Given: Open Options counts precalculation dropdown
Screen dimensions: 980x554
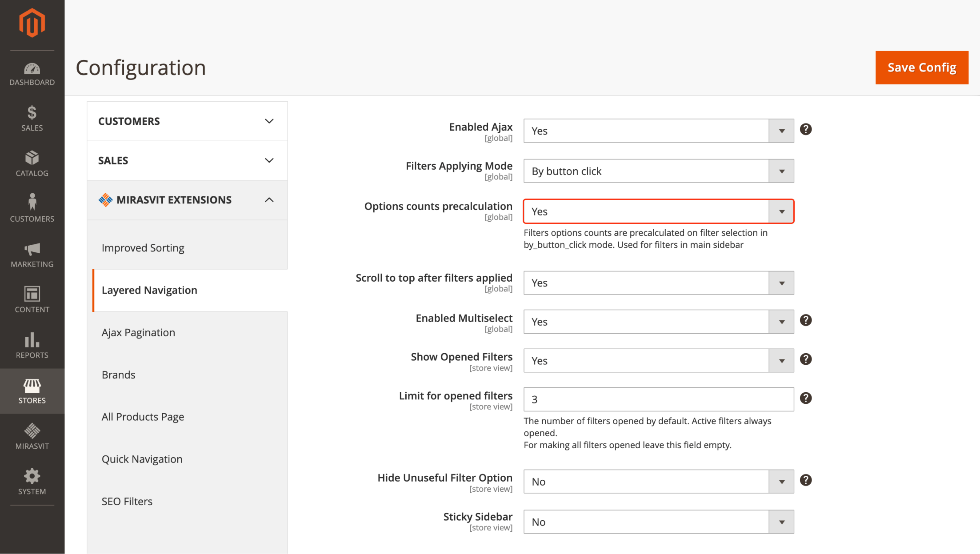Looking at the screenshot, I should click(x=659, y=211).
